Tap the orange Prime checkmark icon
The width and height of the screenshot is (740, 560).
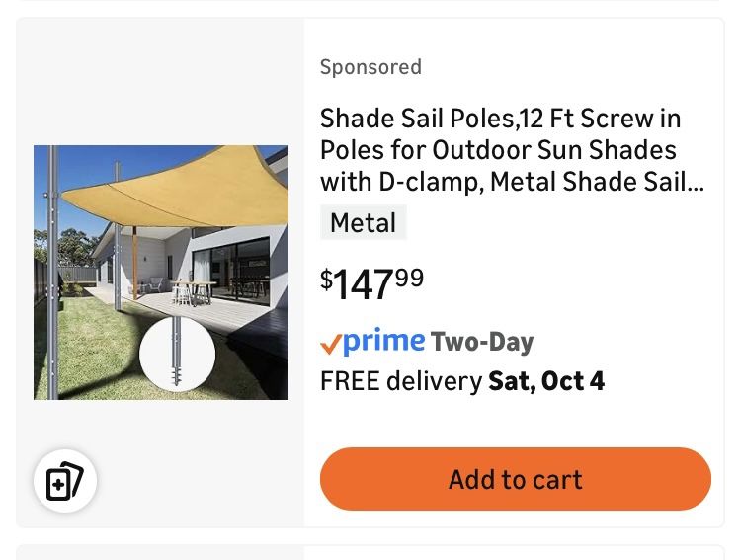point(331,344)
